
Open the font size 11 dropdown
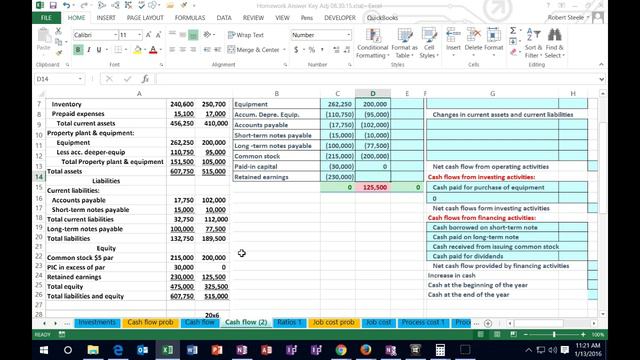[x=139, y=35]
